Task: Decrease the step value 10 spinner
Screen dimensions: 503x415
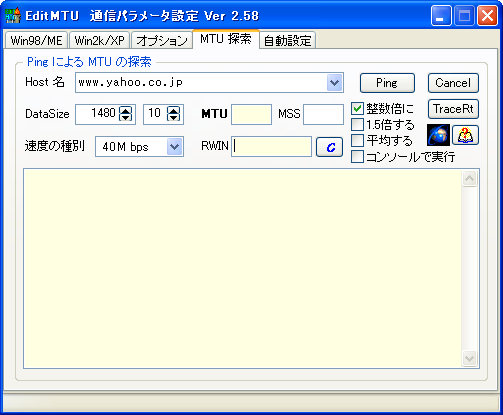Action: (x=173, y=117)
